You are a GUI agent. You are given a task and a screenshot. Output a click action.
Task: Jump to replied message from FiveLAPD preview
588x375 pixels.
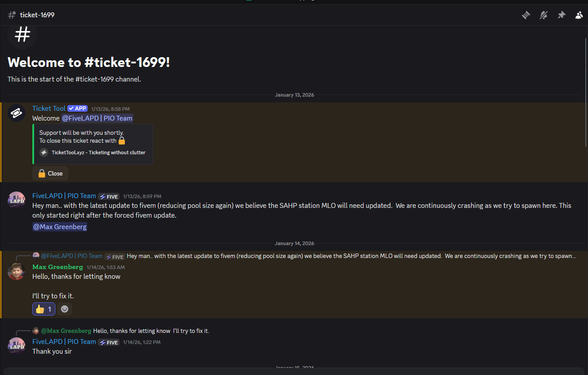pyautogui.click(x=351, y=256)
